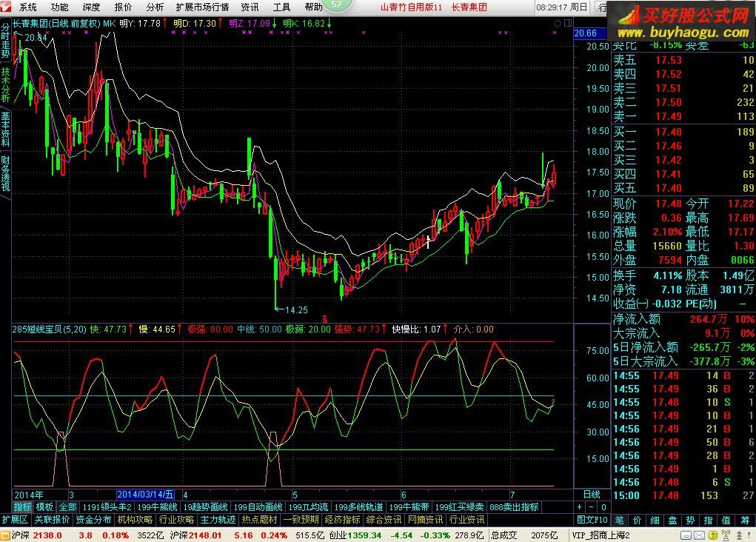The width and height of the screenshot is (756, 542).
Task: Open the envelope mail icon in the status bar
Action: [698, 535]
